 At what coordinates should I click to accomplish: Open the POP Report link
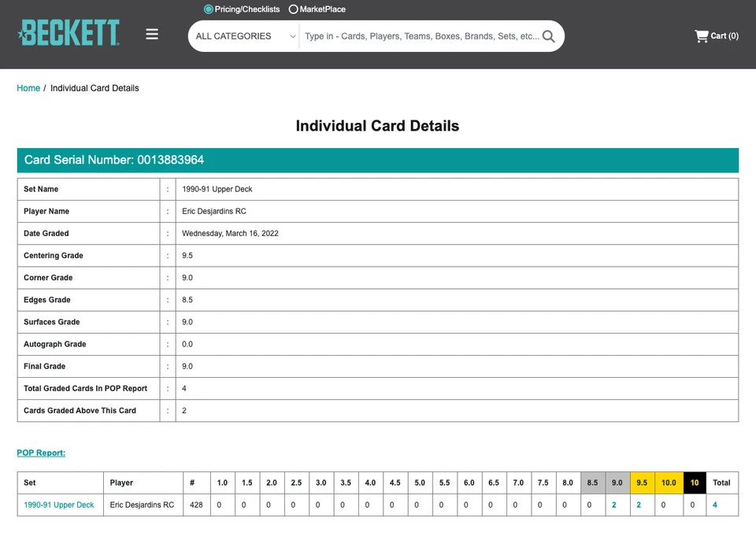point(41,453)
